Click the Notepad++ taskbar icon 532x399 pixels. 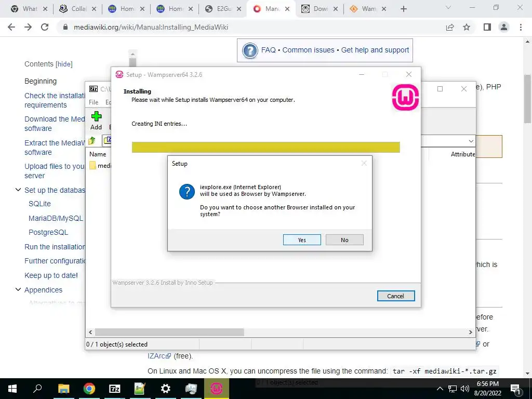[x=140, y=389]
